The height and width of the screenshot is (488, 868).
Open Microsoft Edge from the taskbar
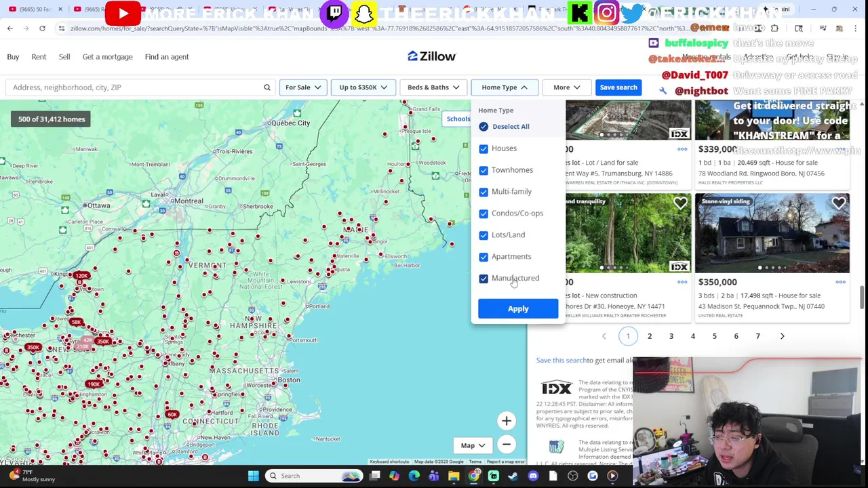[414, 476]
